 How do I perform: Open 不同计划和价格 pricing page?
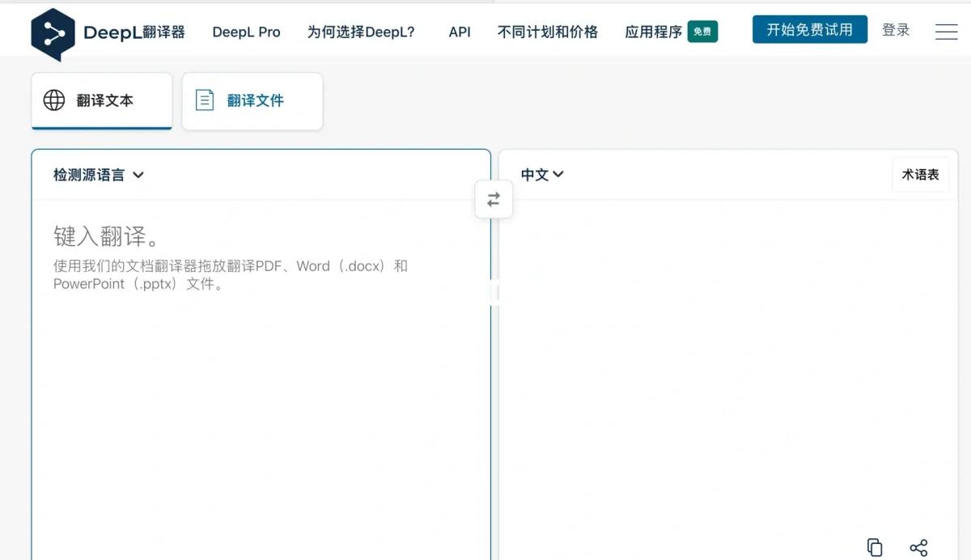548,32
